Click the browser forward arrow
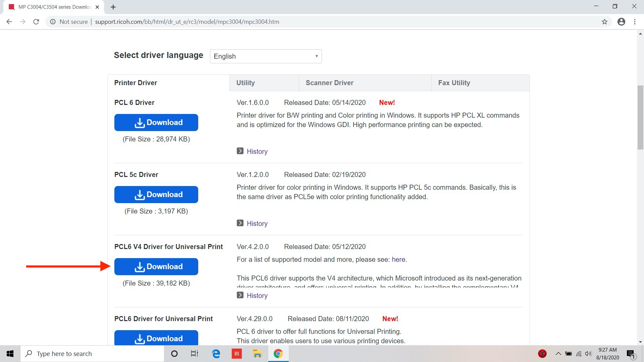 [22, 22]
